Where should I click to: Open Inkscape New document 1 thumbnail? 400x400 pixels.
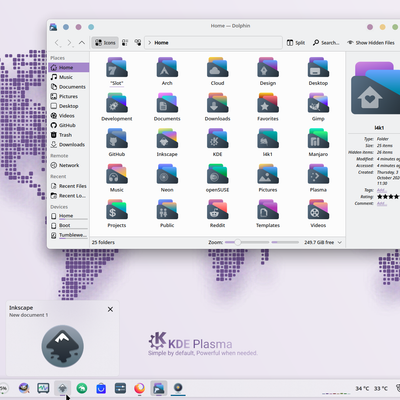pyautogui.click(x=62, y=346)
